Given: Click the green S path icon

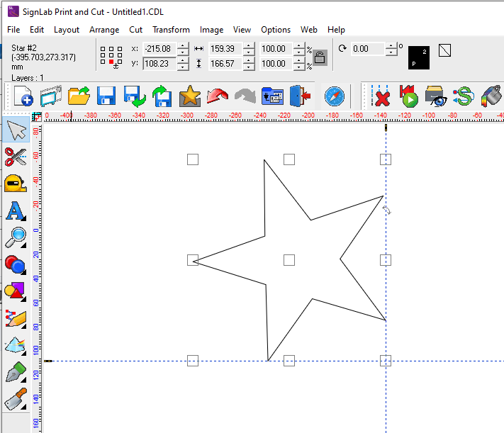Looking at the screenshot, I should pyautogui.click(x=464, y=96).
